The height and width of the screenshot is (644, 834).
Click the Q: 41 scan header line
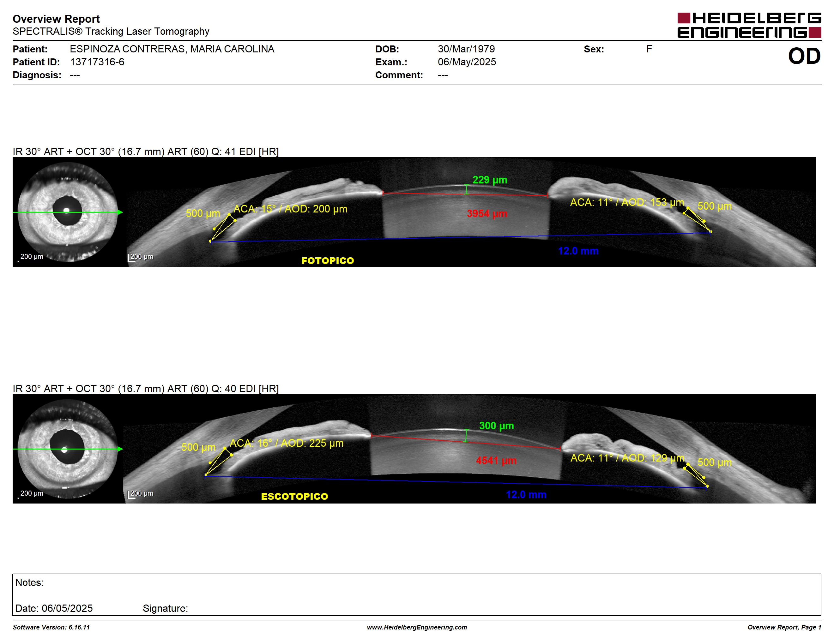pyautogui.click(x=146, y=152)
